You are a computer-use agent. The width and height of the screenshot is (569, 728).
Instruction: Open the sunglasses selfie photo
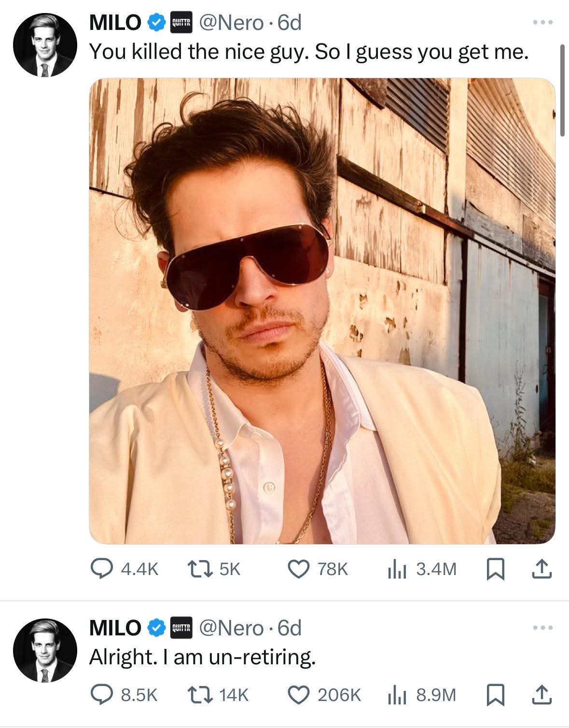pyautogui.click(x=322, y=311)
